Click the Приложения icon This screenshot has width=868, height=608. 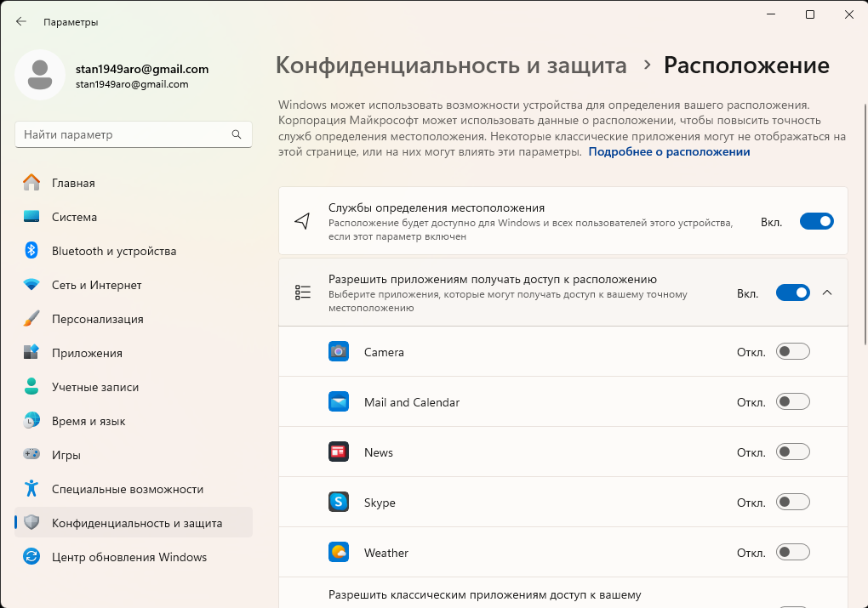click(x=31, y=352)
